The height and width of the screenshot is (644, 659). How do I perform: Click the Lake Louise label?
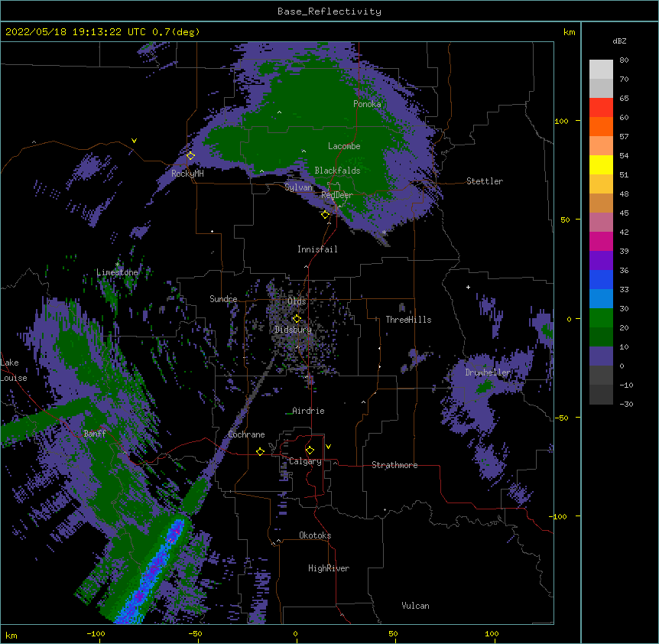[x=14, y=370]
